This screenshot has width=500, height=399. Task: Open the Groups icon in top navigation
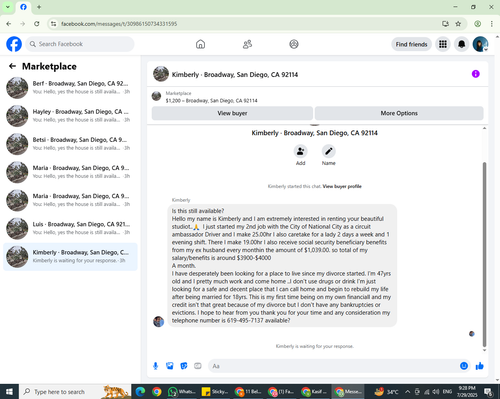pos(294,44)
